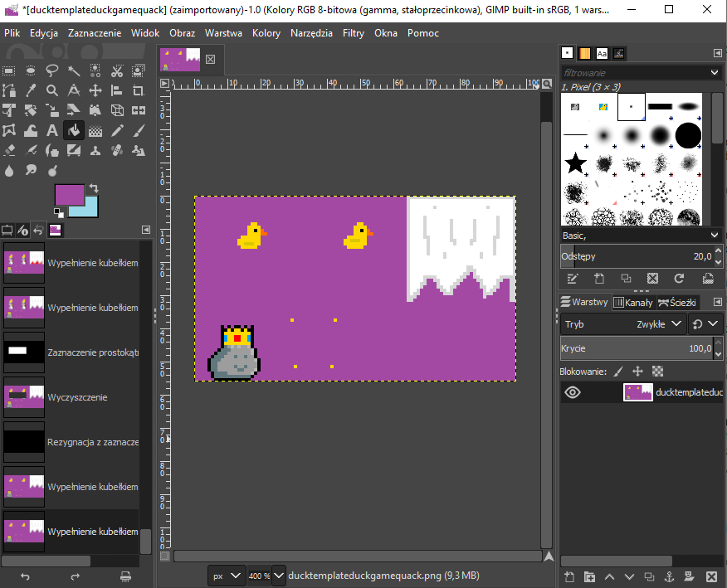
Task: Select the Crop tool
Action: [138, 90]
